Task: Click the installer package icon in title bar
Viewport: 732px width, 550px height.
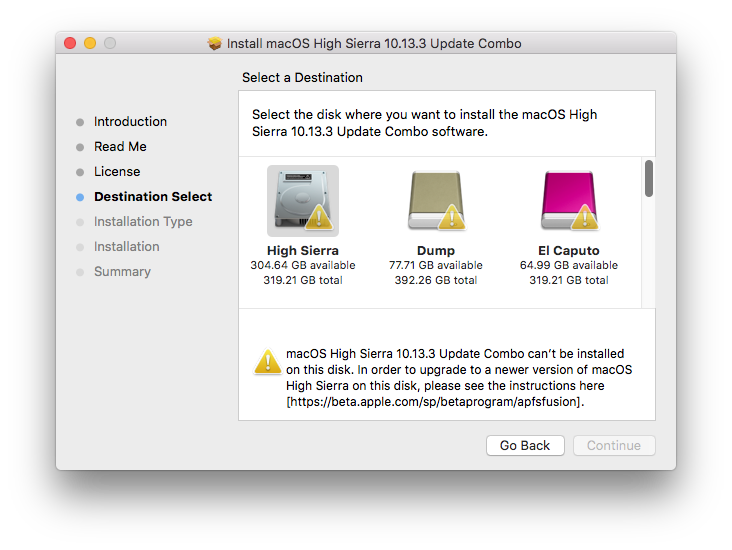Action: [215, 43]
